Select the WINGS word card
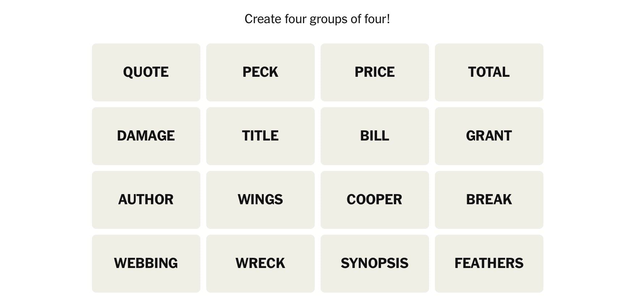The height and width of the screenshot is (306, 644). [x=260, y=200]
